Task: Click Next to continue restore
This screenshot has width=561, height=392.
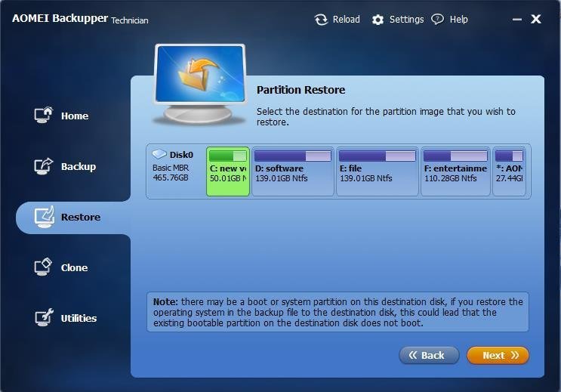Action: 498,355
